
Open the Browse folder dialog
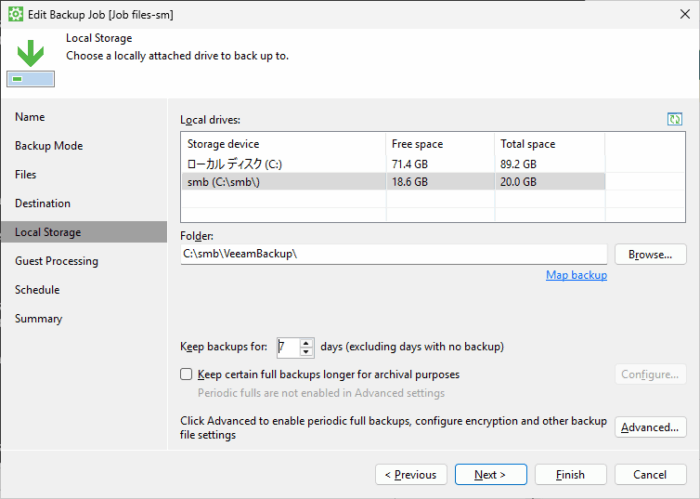tap(650, 254)
